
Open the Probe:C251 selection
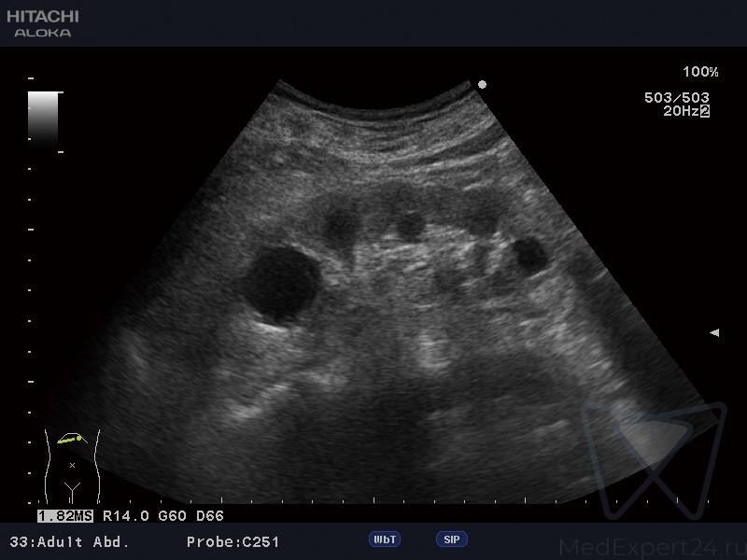tap(233, 541)
